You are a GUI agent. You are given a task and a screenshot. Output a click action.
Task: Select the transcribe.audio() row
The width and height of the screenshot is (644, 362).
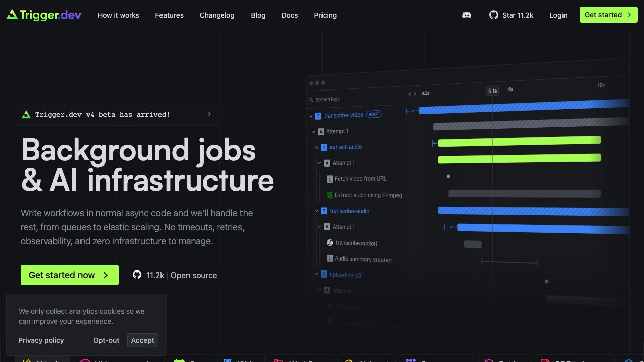point(356,243)
